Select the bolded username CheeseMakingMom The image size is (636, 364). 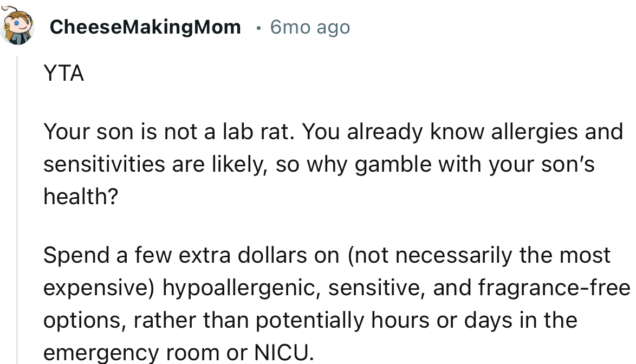point(146,27)
